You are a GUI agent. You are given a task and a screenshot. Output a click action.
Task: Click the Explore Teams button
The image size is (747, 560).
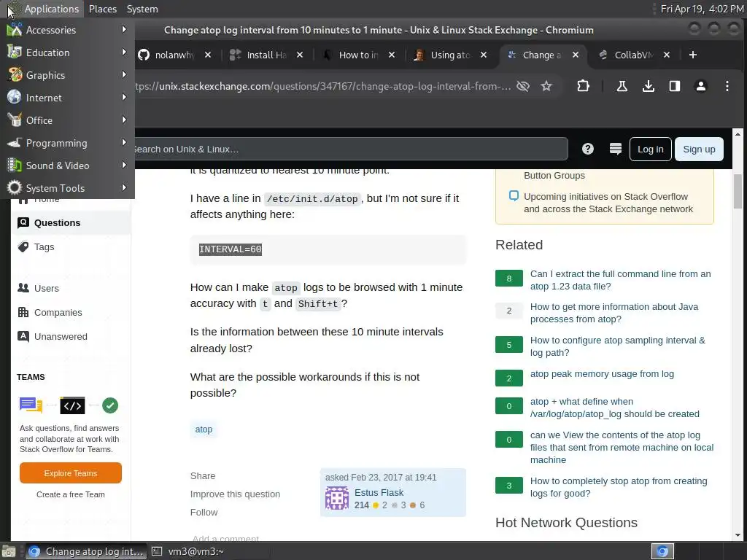pyautogui.click(x=71, y=472)
